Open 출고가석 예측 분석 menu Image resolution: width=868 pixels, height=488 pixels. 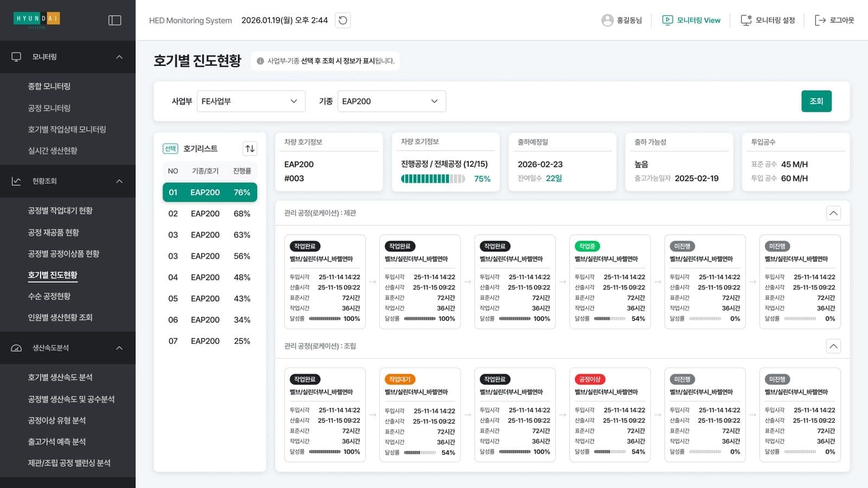[57, 441]
